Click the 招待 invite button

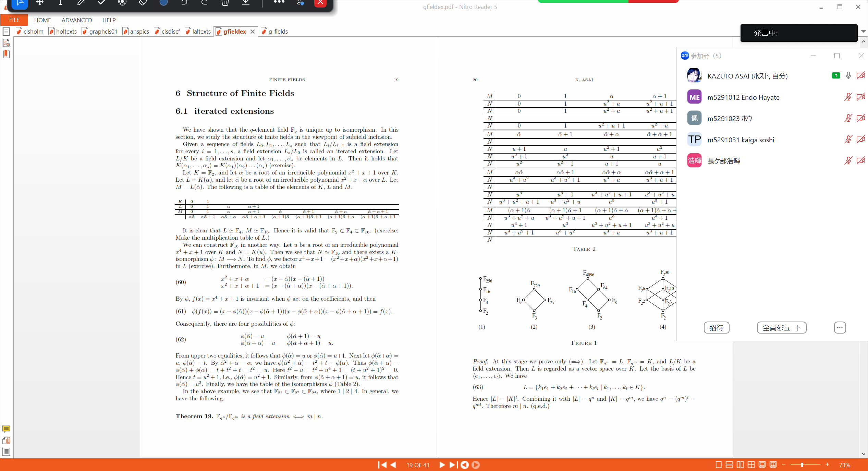tap(717, 328)
